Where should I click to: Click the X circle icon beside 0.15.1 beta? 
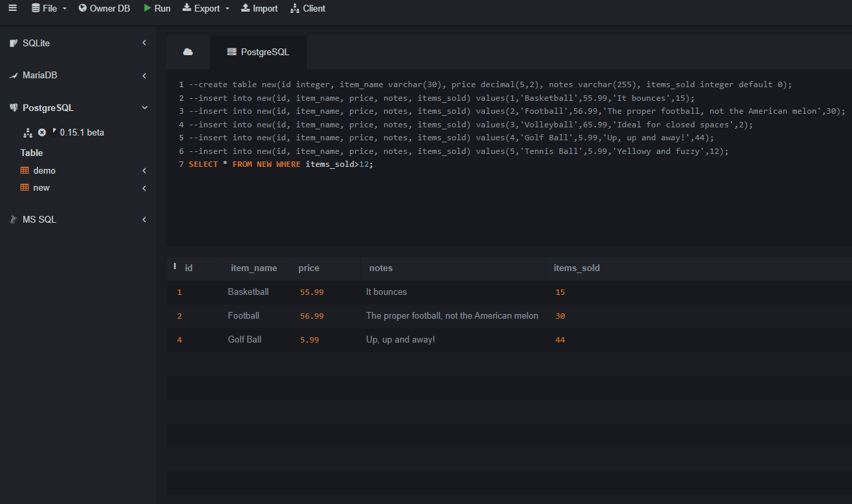(42, 132)
